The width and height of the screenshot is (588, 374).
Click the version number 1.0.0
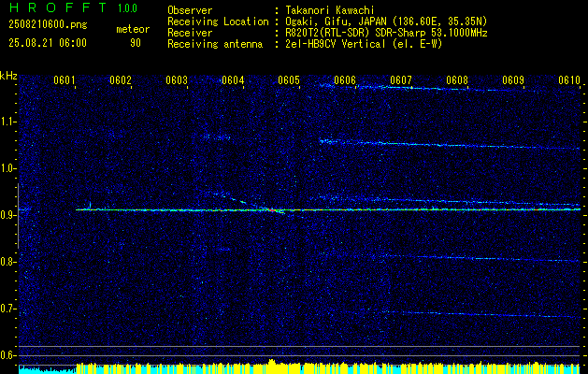[x=127, y=7]
